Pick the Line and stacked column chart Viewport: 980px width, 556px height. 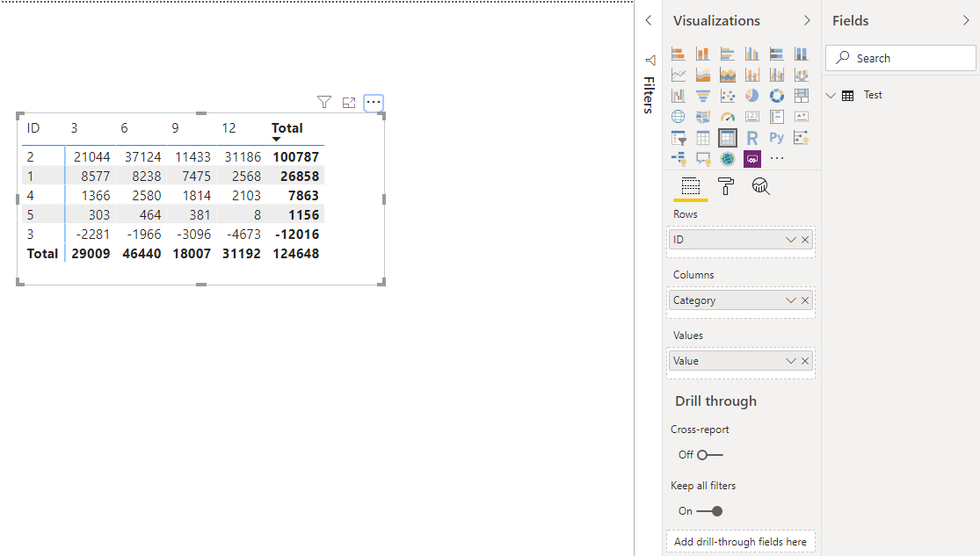[x=751, y=75]
